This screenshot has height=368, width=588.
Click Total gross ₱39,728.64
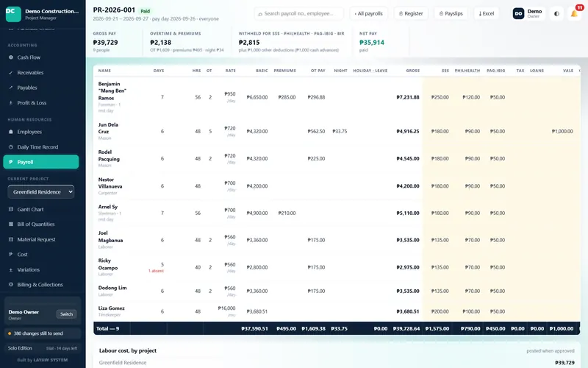coord(406,328)
